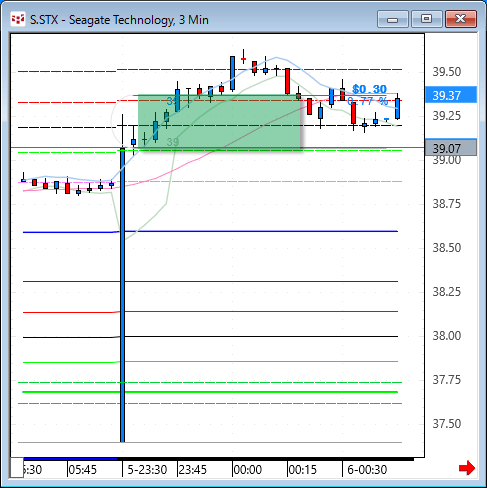
Task: Maximize the S.STX chart window
Action: pos(426,19)
